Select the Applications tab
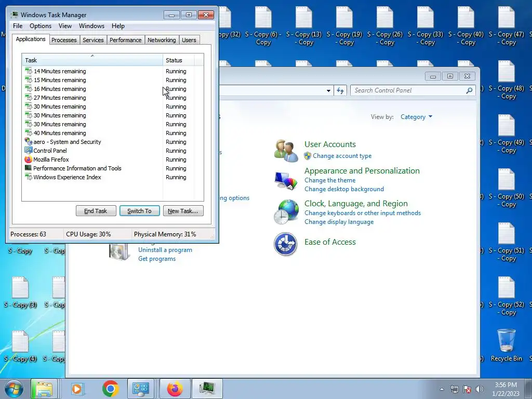 click(x=31, y=39)
